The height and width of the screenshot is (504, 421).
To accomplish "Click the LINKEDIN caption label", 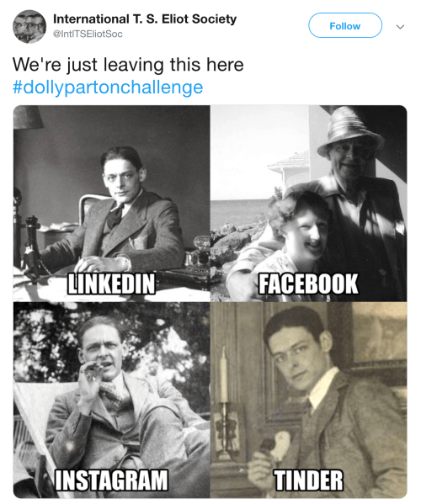I will [x=111, y=284].
